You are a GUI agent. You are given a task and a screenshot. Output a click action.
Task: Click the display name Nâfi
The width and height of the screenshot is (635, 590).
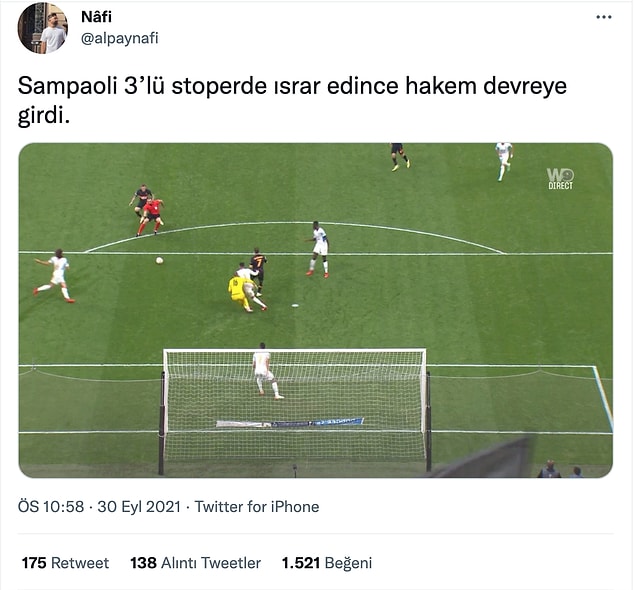tap(96, 17)
